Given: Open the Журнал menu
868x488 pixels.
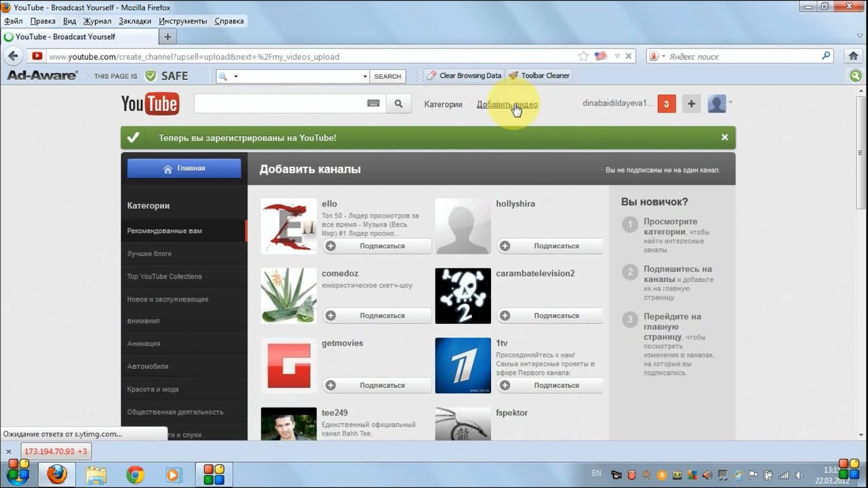Looking at the screenshot, I should (97, 21).
